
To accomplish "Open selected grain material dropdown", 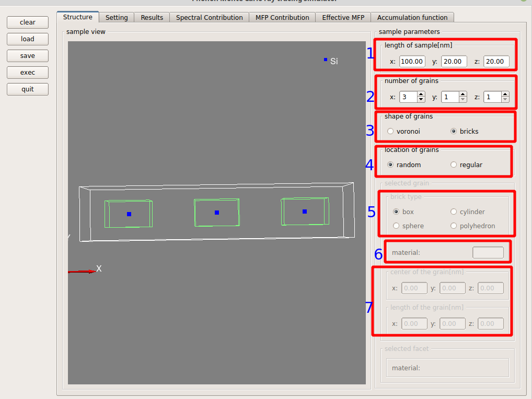I will (x=488, y=253).
